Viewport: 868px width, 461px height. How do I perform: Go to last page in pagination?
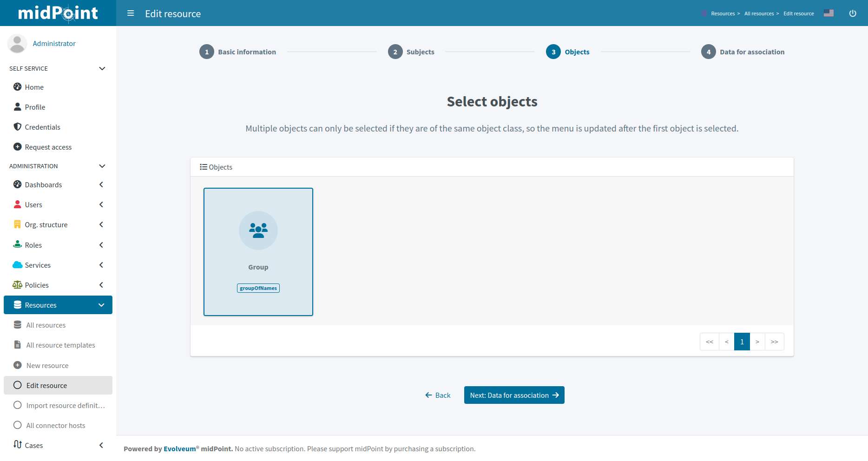[774, 342]
